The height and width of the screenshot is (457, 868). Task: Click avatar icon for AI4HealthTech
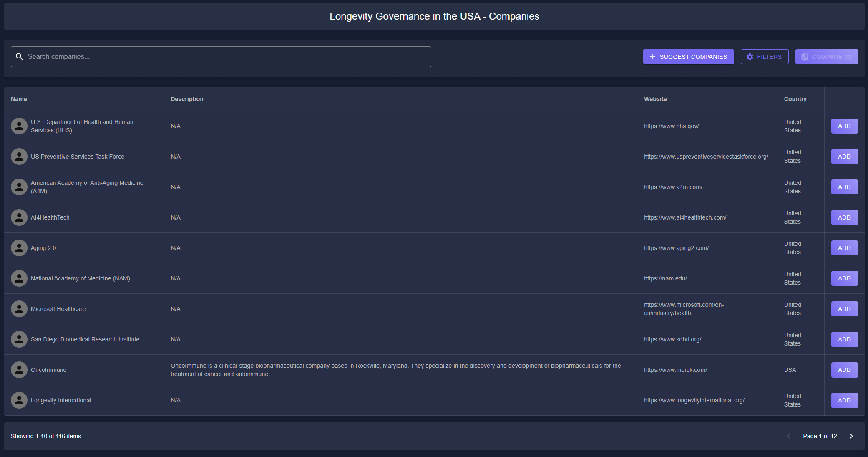point(19,217)
